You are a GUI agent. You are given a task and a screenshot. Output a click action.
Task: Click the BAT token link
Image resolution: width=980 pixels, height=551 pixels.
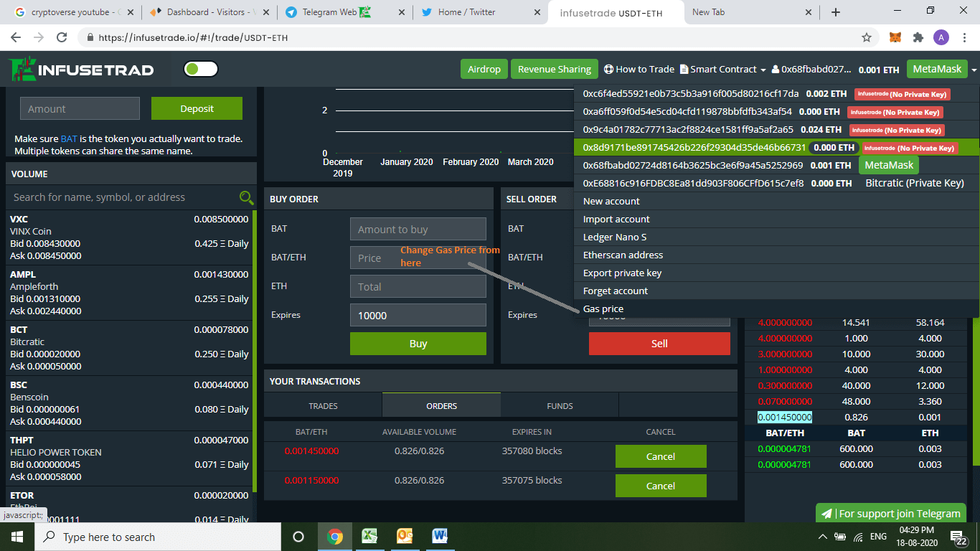tap(69, 139)
